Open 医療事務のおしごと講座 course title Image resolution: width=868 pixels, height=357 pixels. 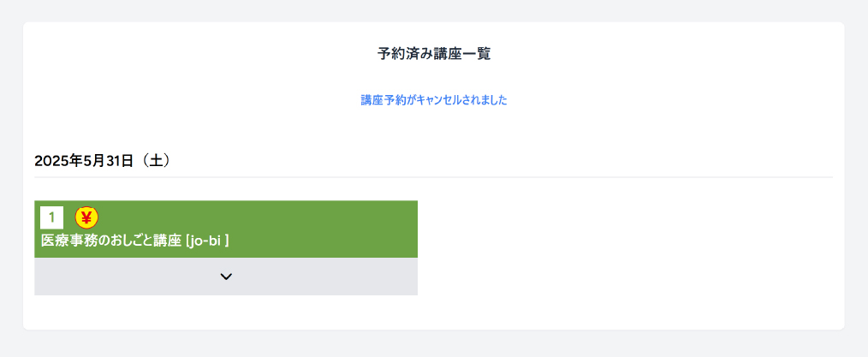[x=134, y=241]
